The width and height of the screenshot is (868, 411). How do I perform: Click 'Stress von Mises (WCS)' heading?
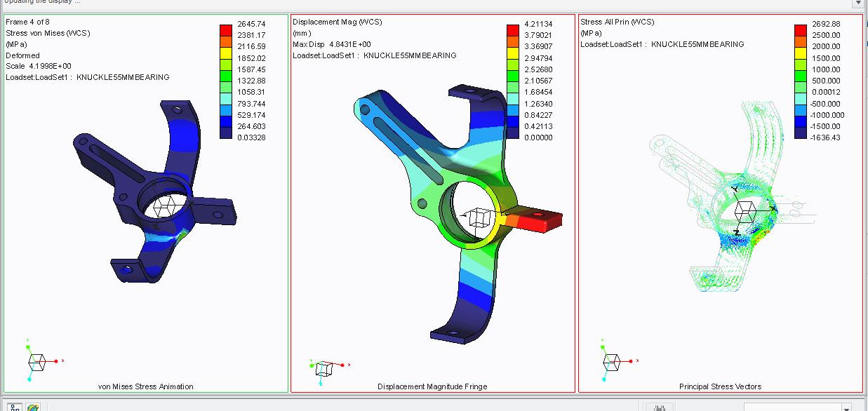pyautogui.click(x=48, y=33)
